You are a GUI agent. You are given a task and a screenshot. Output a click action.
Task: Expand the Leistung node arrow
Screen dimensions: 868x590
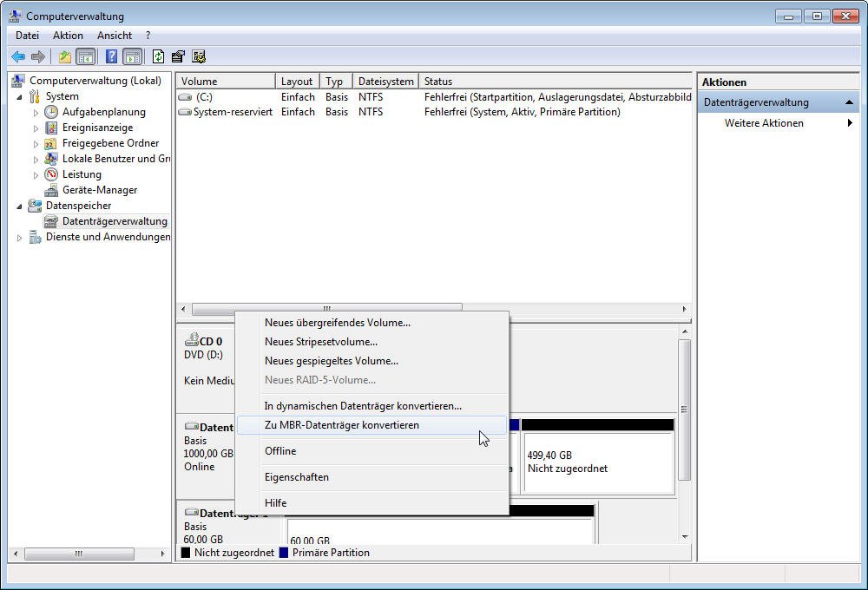click(36, 175)
